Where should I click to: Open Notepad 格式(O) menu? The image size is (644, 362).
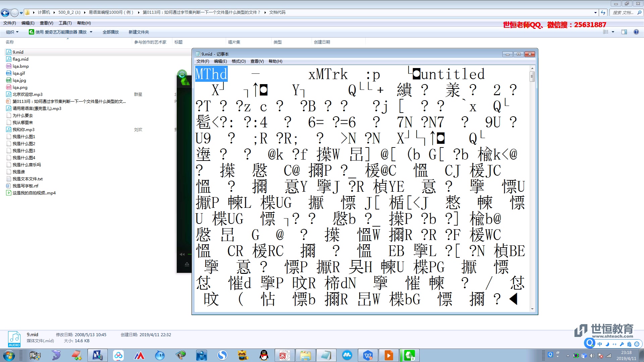click(238, 61)
